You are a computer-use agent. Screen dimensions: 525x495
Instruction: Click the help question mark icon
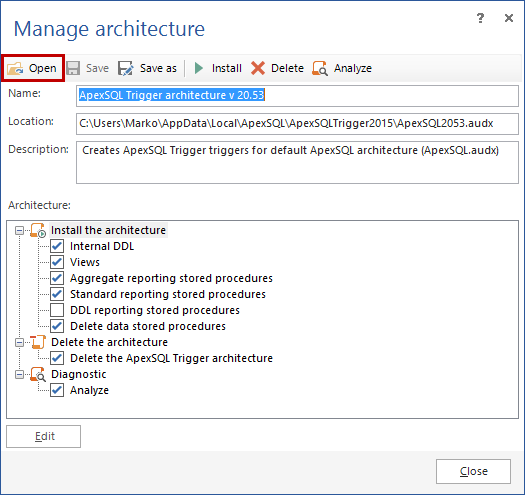point(480,18)
